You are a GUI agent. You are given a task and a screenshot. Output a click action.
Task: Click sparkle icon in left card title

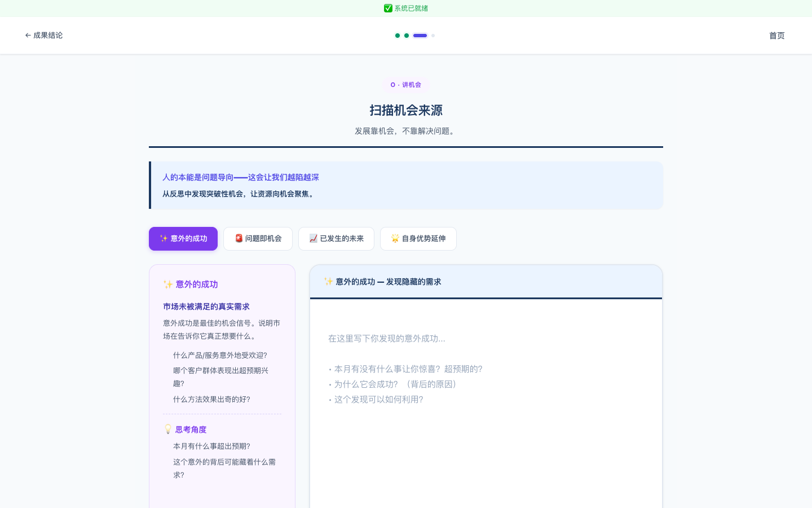click(168, 284)
